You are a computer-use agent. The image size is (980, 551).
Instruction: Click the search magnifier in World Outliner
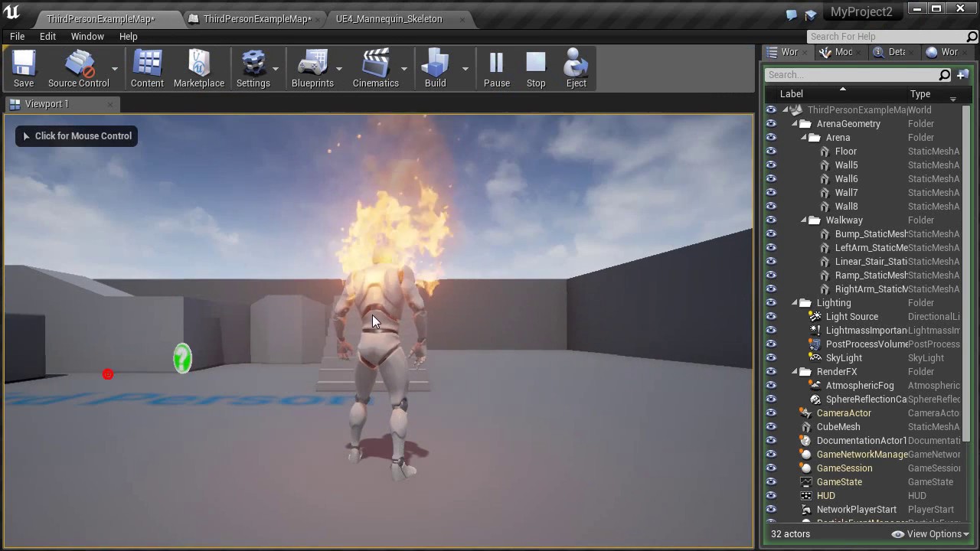[944, 74]
